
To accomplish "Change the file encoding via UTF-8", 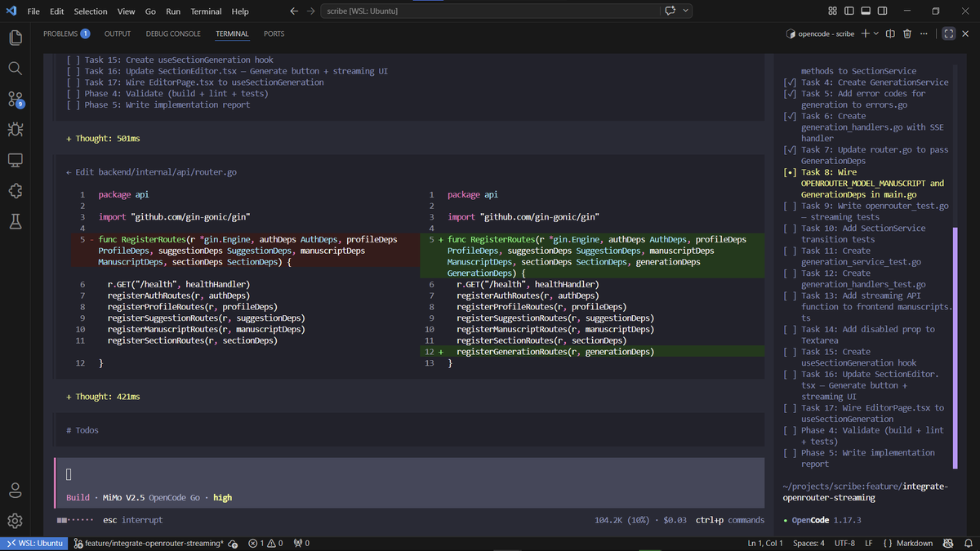I will point(845,543).
